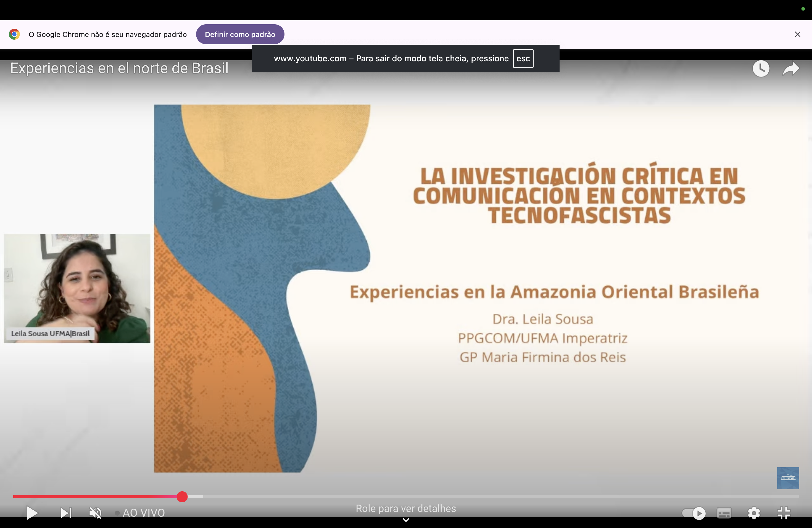Click the Watch Later clock icon
This screenshot has height=528, width=812.
(761, 69)
